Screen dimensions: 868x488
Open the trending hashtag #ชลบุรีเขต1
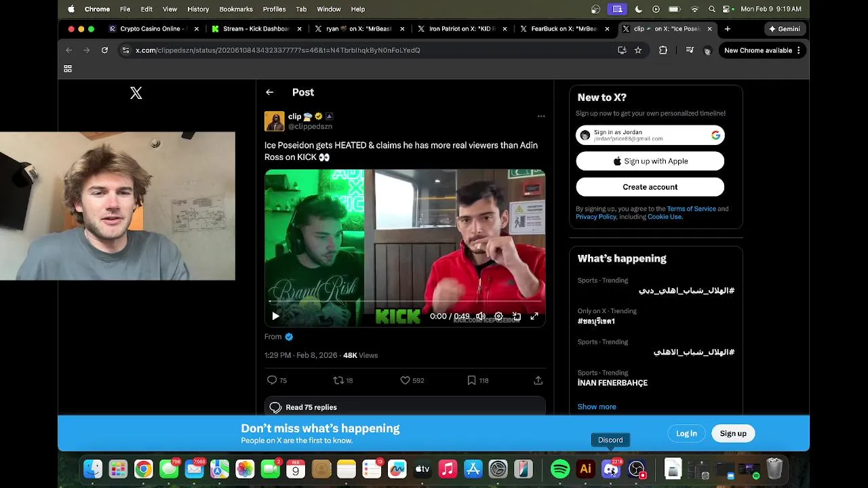[596, 321]
